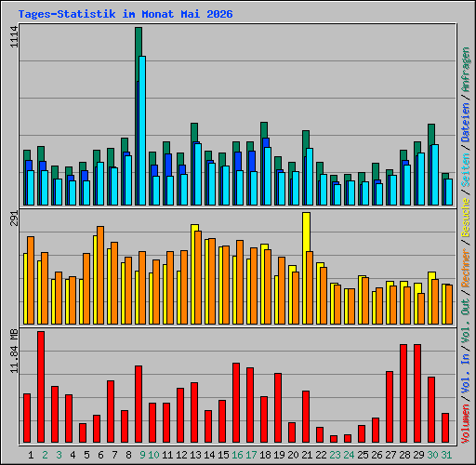
Task: Select the green day 16 axis label
Action: [237, 455]
